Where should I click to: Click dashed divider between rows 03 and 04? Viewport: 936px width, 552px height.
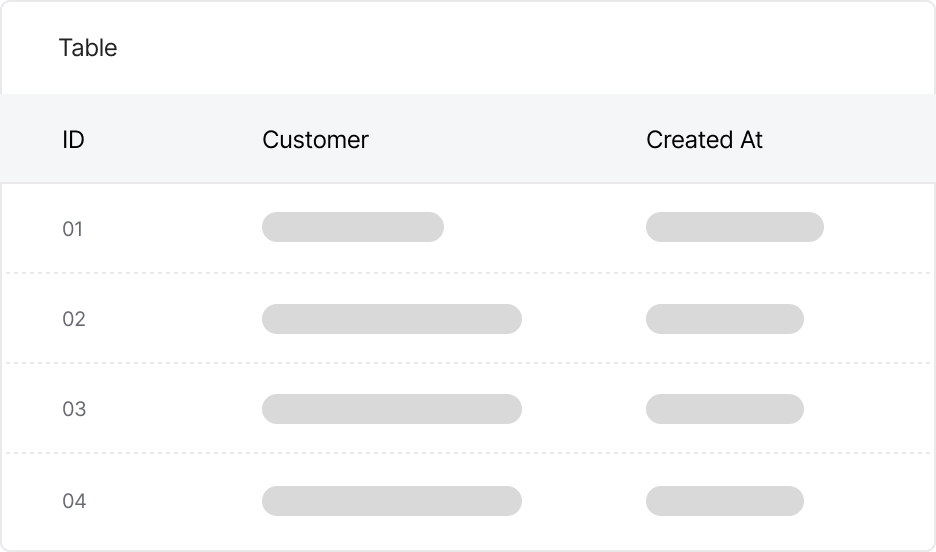[468, 453]
